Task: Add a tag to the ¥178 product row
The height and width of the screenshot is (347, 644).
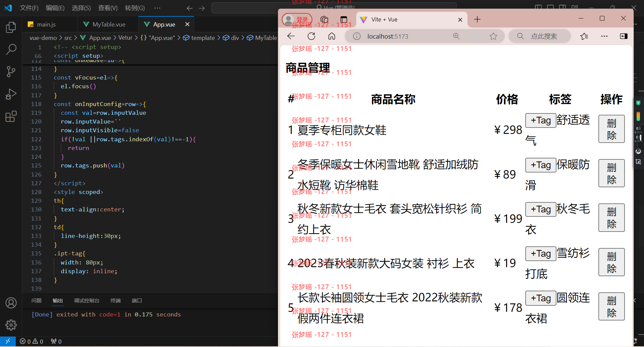Action: point(541,298)
